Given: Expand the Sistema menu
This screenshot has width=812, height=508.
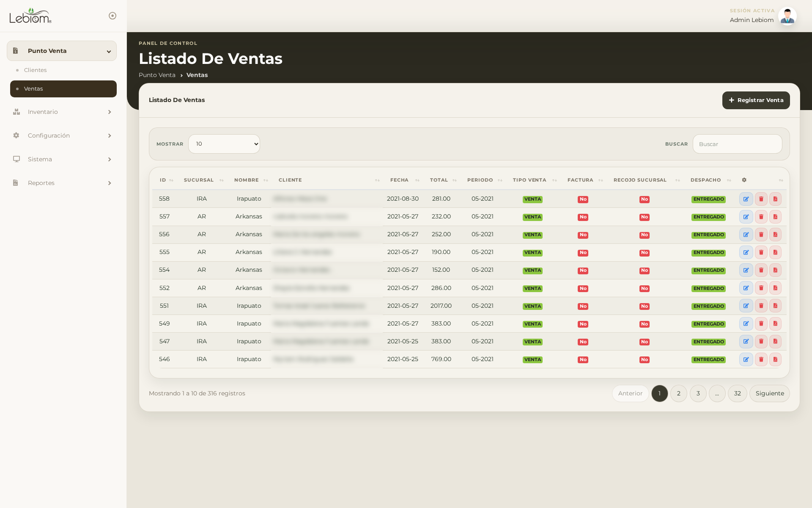Looking at the screenshot, I should tap(62, 159).
